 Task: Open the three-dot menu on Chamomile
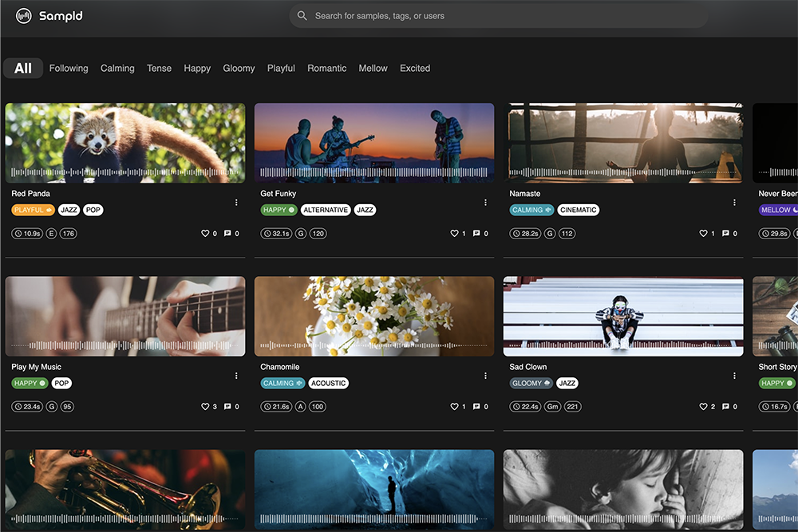coord(485,376)
